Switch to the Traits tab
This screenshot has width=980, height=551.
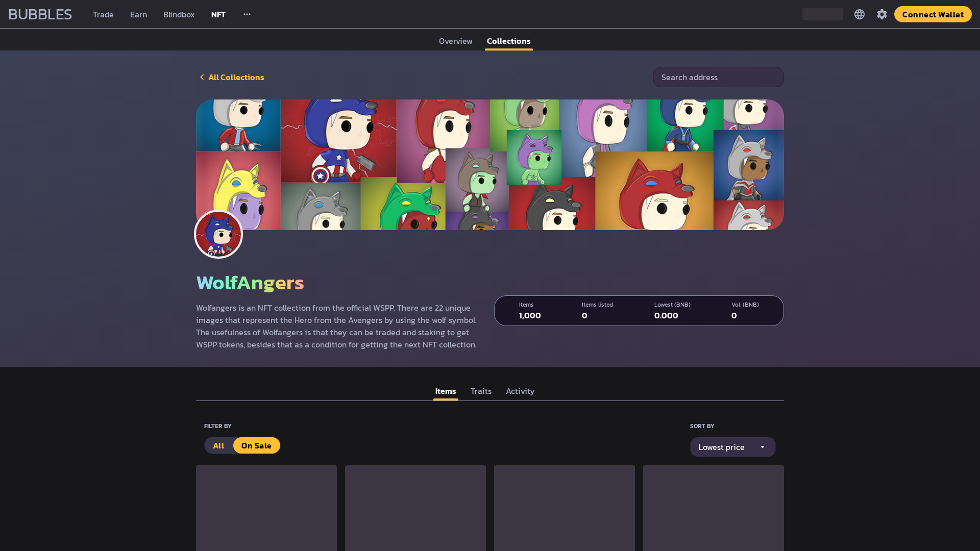point(481,391)
